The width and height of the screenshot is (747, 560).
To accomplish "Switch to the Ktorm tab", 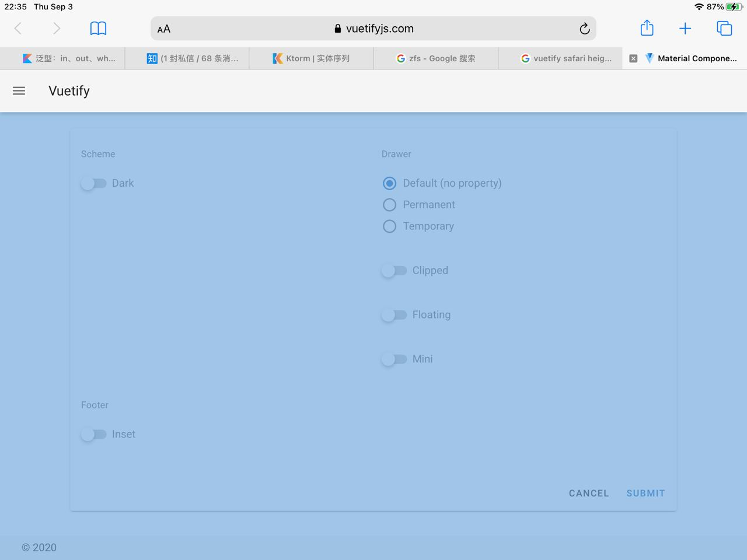I will (x=311, y=58).
